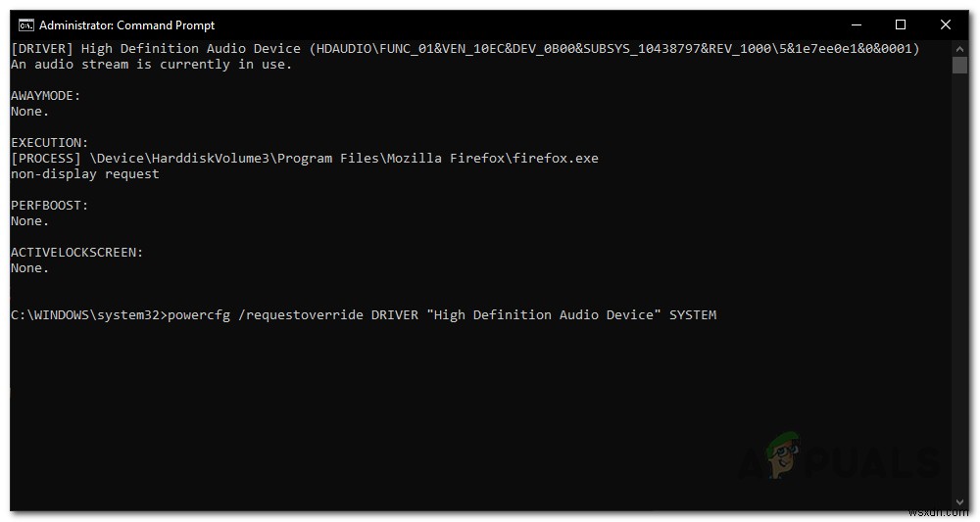The height and width of the screenshot is (522, 980).
Task: Click the empty scrollbar track below the thumb
Action: pos(959,294)
